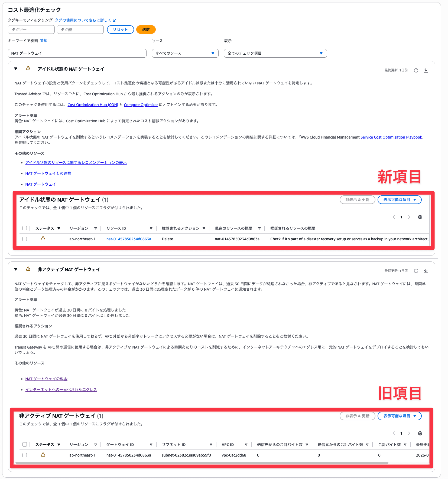Sort idle table by リソース ID column

[x=151, y=228]
